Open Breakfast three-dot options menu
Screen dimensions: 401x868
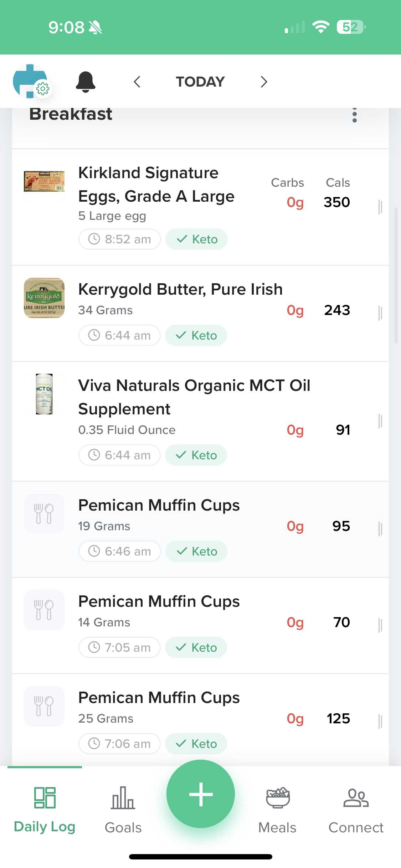(x=354, y=115)
